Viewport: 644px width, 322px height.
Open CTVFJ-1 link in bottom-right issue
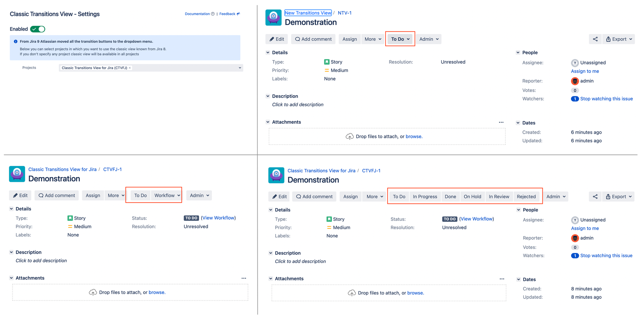[371, 171]
